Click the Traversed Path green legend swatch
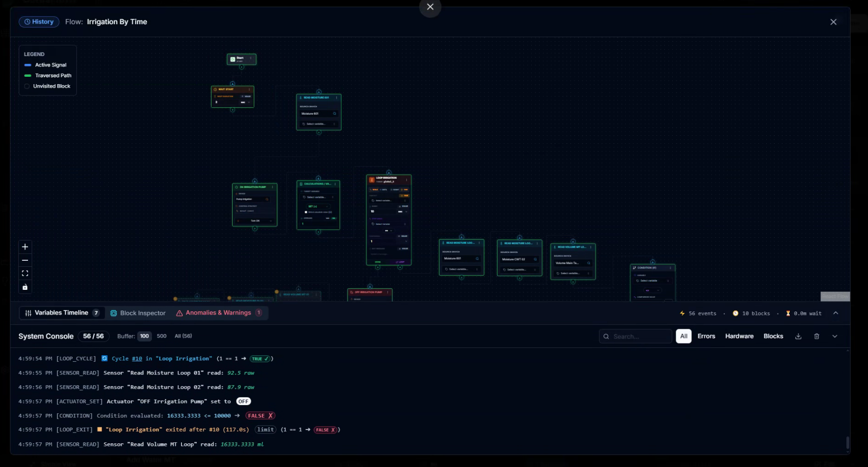The image size is (868, 467). (28, 75)
